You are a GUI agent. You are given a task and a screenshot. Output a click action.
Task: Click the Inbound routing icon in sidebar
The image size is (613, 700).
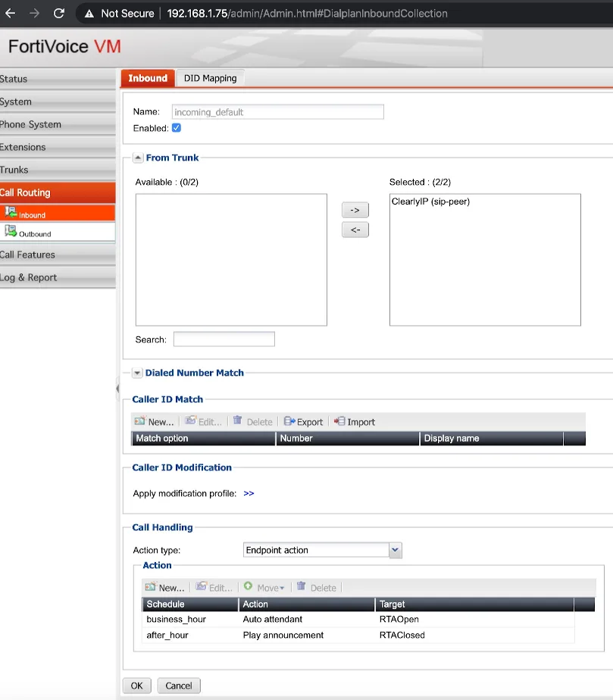pos(11,212)
